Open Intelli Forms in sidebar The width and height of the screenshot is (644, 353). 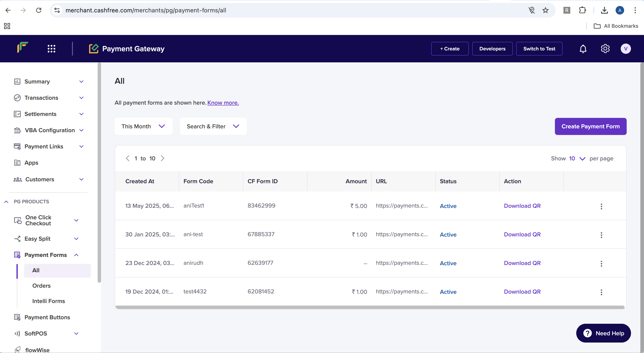point(49,301)
